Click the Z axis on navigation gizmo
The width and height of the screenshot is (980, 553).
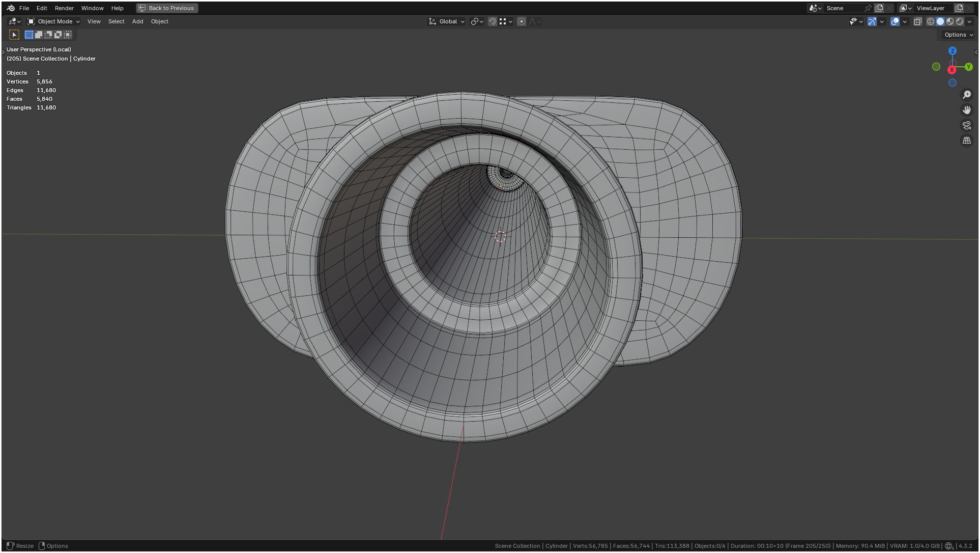pos(952,51)
